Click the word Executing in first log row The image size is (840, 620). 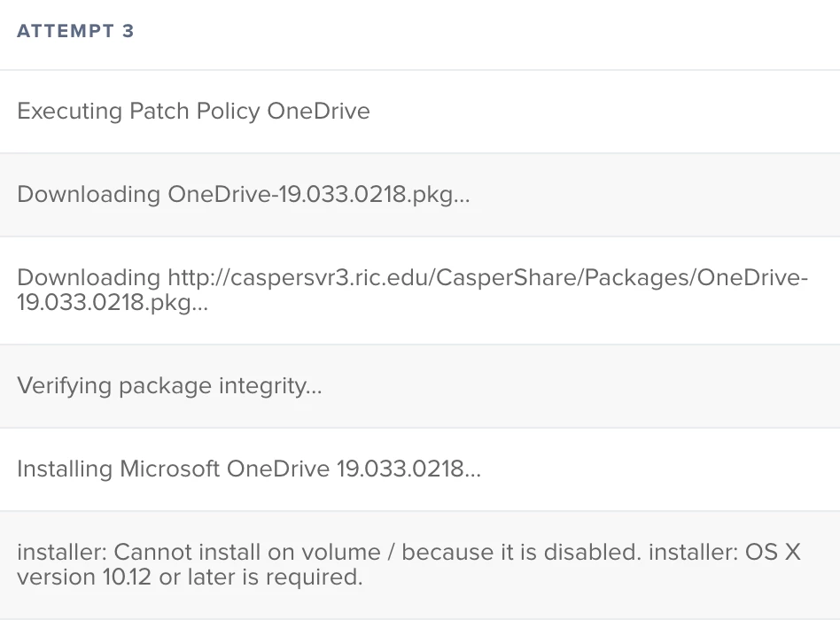pos(70,112)
